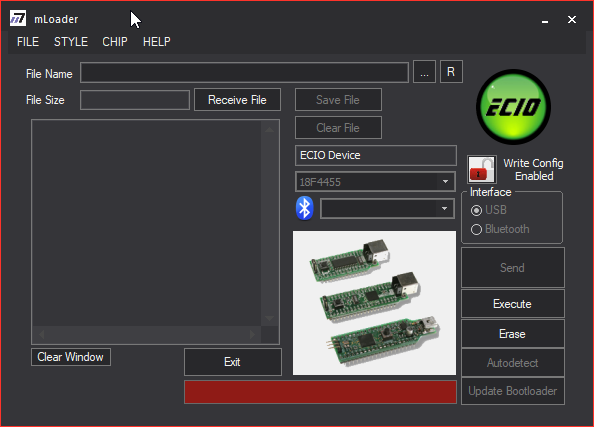
Task: Click the Update Bootloader button
Action: (x=513, y=391)
